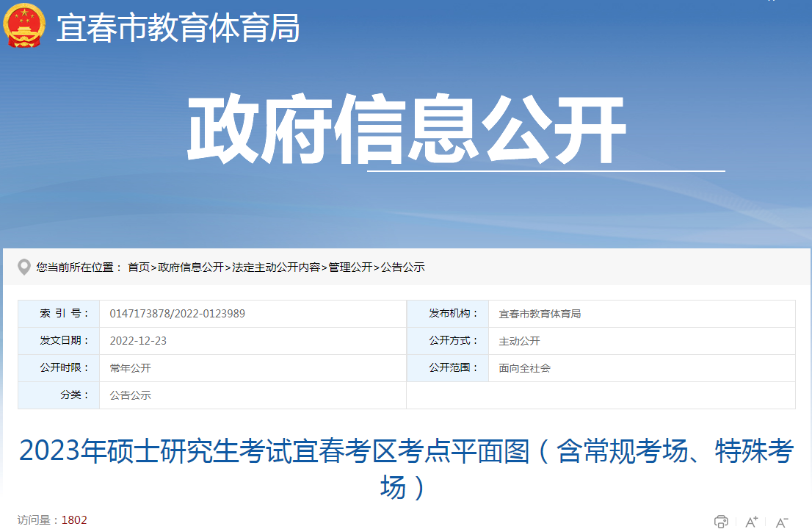This screenshot has width=812, height=532.
Task: Click publisher value 宜春市教育体育局 in table
Action: pos(540,314)
